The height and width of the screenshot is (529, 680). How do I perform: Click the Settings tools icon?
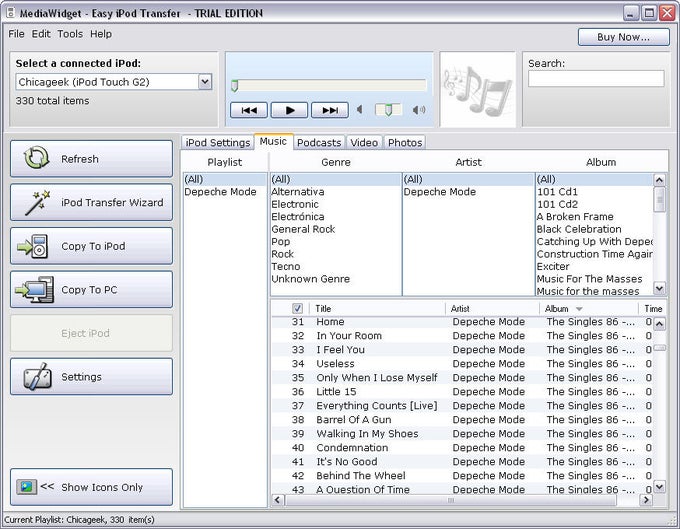37,376
